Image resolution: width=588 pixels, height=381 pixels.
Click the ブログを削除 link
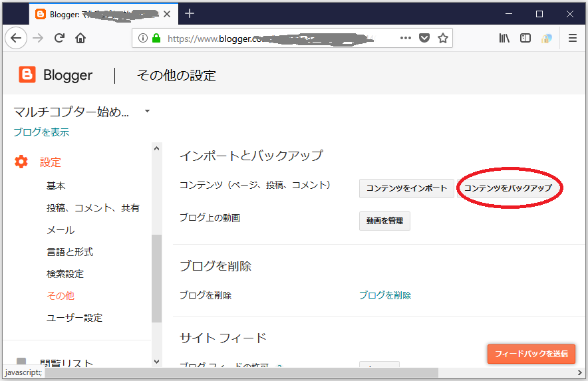coord(385,295)
